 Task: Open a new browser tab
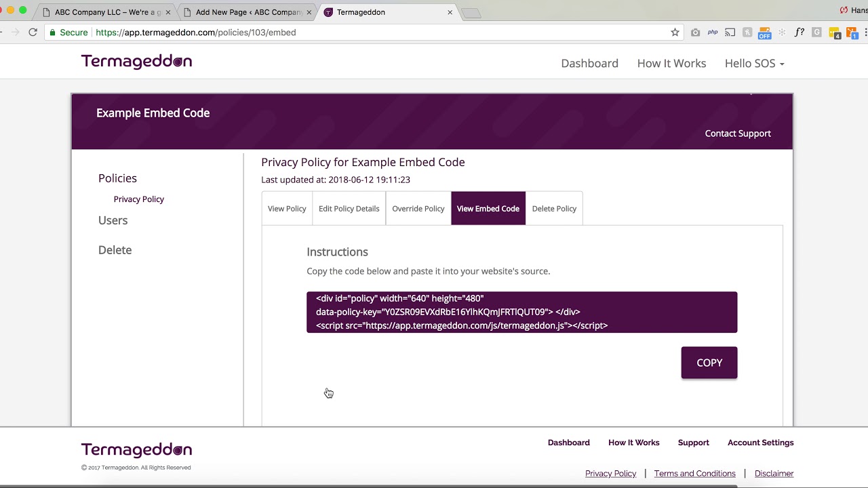(471, 13)
